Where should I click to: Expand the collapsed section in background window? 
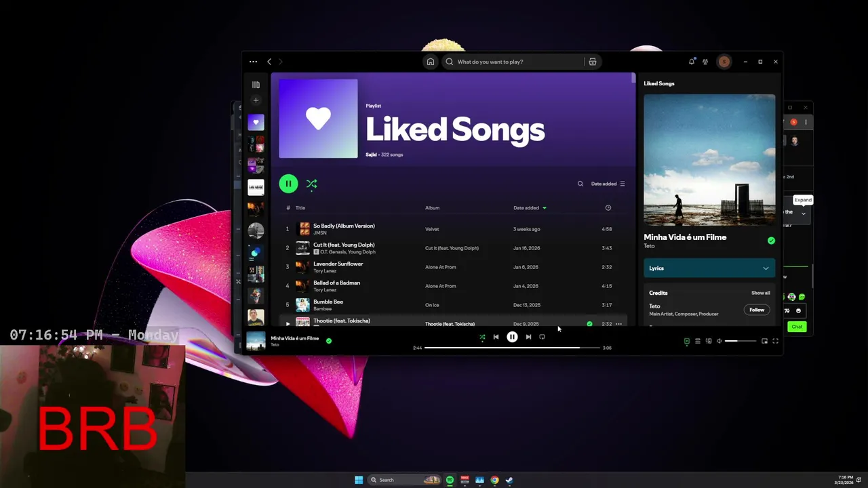pyautogui.click(x=804, y=213)
